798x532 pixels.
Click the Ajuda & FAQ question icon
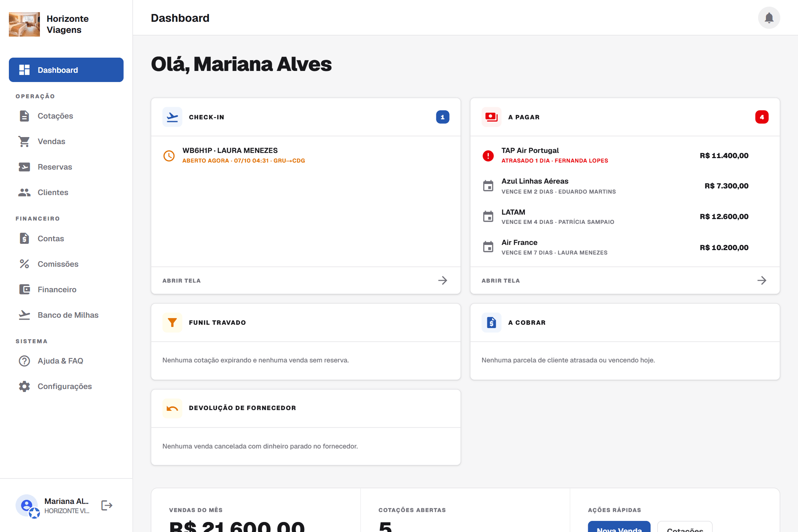[x=24, y=361]
